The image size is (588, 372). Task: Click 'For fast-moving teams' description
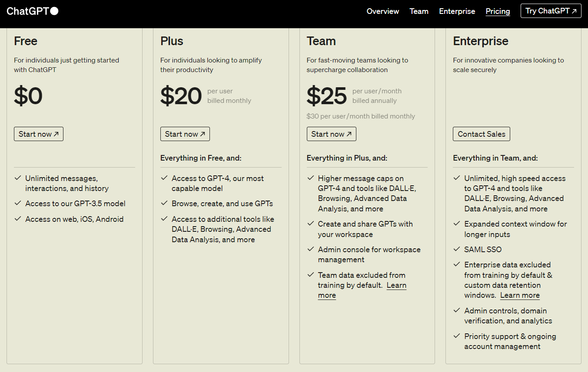(358, 65)
